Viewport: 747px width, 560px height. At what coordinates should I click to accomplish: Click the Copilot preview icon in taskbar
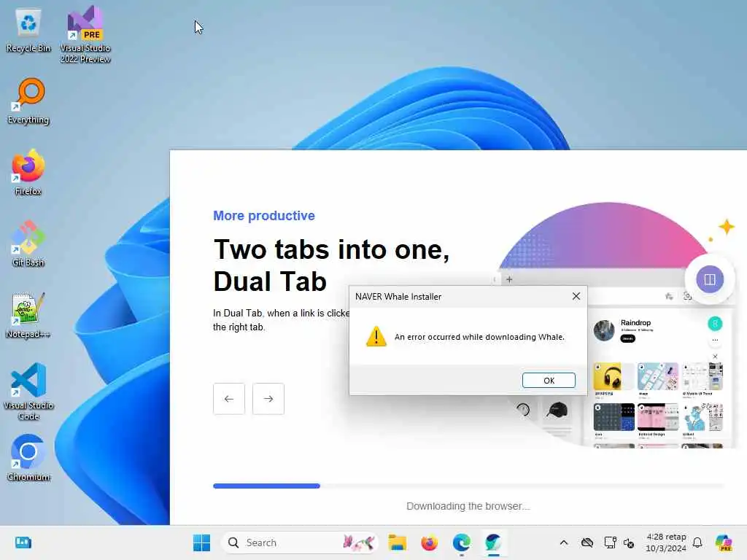pos(724,542)
